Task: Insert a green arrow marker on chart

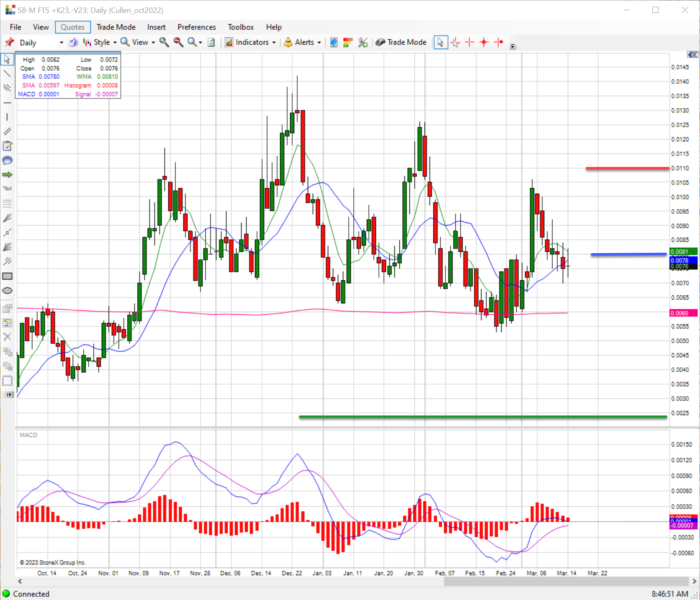Action: [x=7, y=174]
